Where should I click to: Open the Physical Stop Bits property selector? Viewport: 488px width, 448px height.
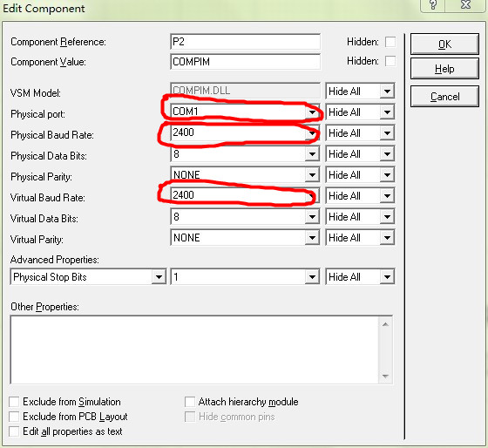(x=159, y=277)
